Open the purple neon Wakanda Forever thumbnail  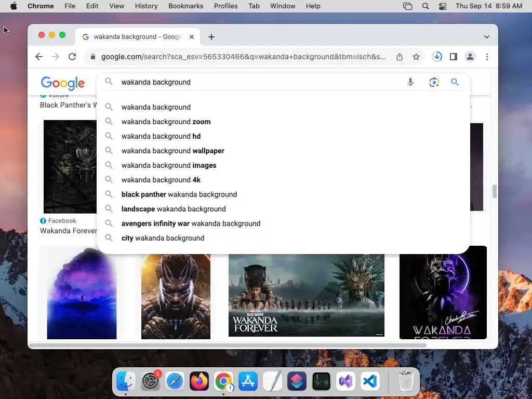[x=443, y=292]
